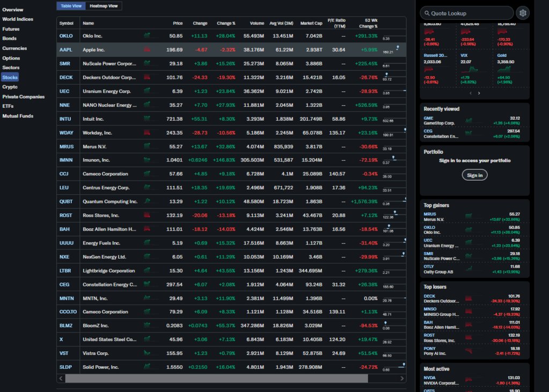Click the chart icon in the Energy Fuels row
549x392 pixels.
coord(147,243)
